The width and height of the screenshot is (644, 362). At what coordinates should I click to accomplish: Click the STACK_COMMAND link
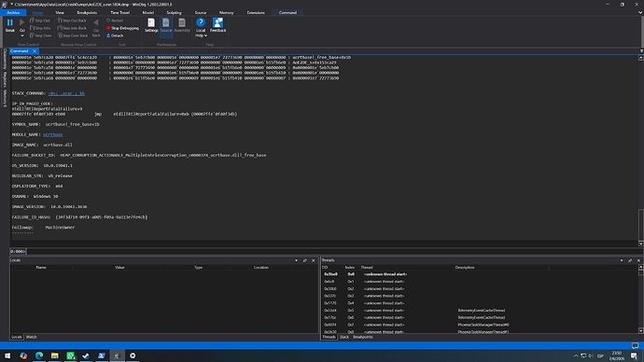pos(66,93)
